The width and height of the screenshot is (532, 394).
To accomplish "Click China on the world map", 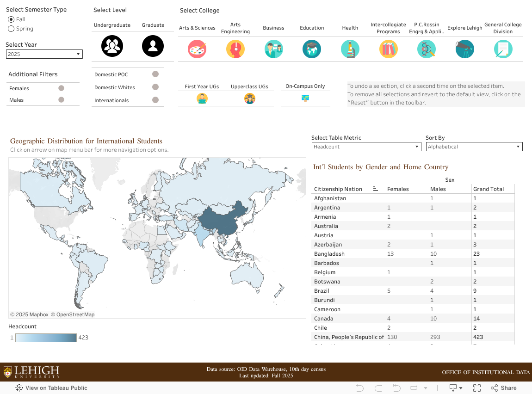I will click(224, 218).
